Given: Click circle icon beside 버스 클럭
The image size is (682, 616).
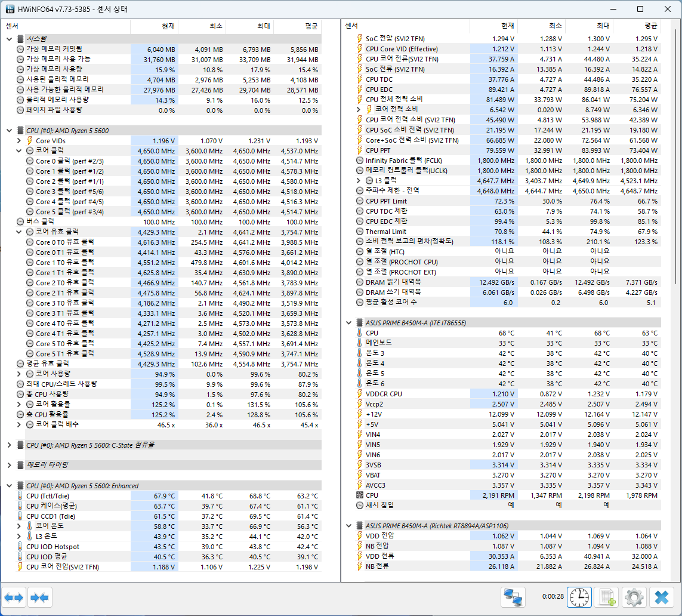Looking at the screenshot, I should pyautogui.click(x=20, y=221).
